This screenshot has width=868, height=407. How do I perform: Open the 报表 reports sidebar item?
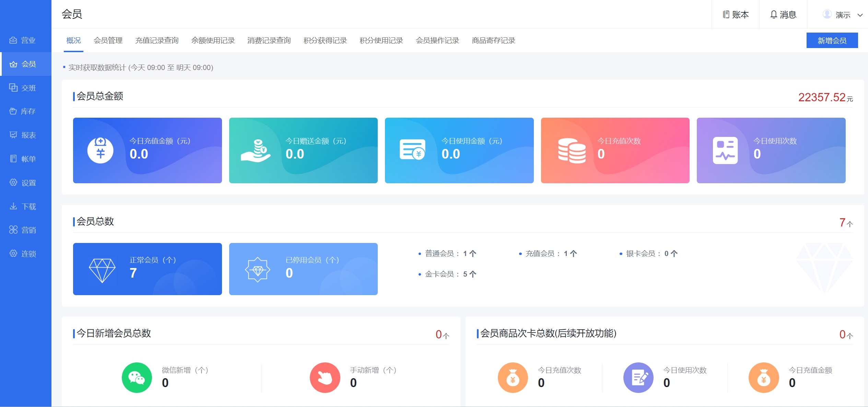(23, 135)
